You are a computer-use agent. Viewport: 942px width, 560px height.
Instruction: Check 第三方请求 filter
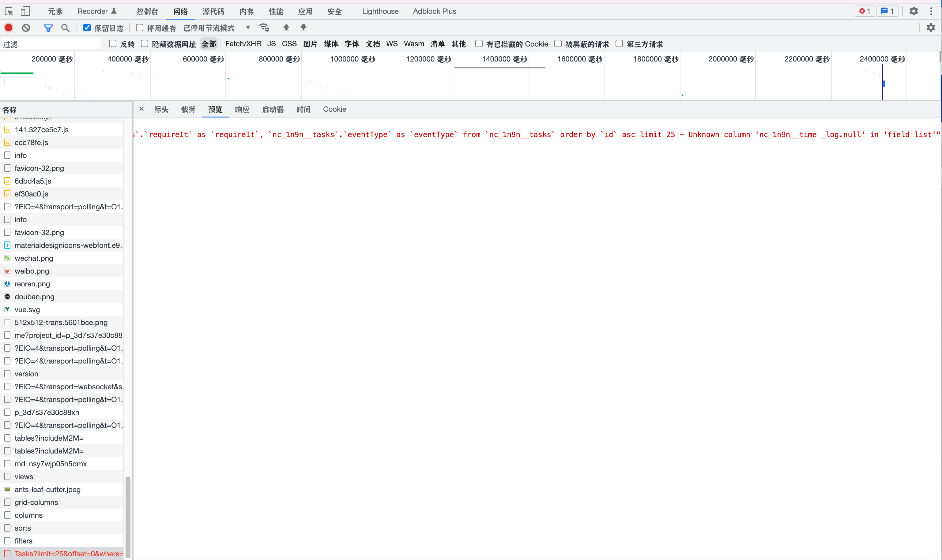[x=619, y=44]
